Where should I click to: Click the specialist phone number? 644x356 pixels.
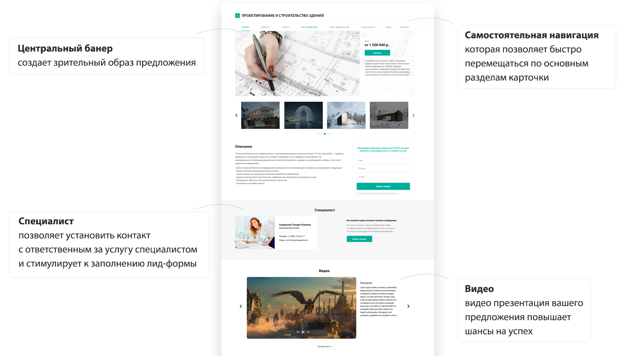[292, 236]
